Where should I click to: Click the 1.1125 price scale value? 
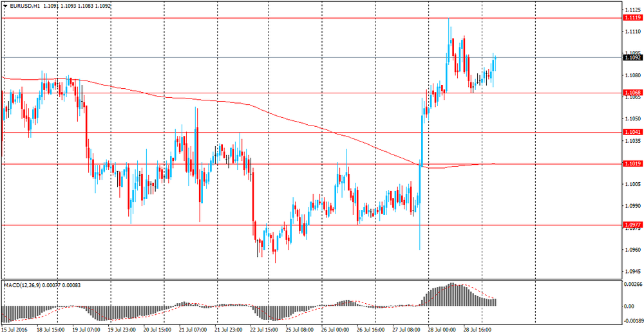pos(633,10)
